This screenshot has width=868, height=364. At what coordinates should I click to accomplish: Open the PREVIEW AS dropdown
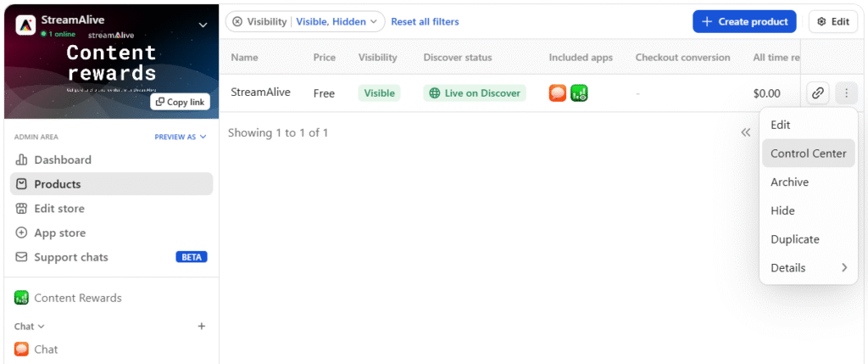[181, 137]
